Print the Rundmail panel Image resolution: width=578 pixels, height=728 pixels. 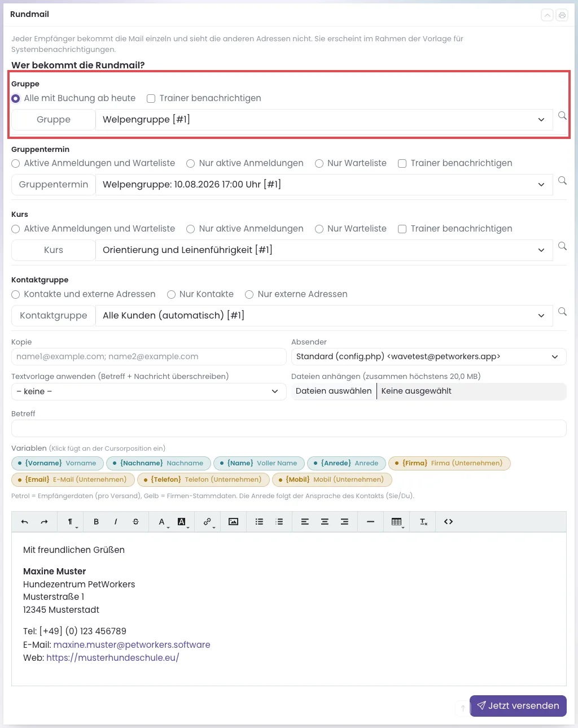pyautogui.click(x=562, y=15)
